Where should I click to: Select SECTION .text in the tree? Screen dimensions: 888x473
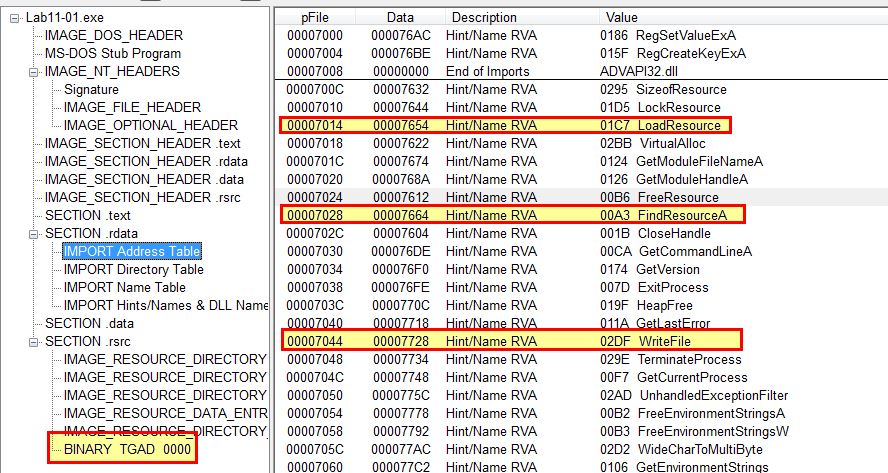[88, 215]
